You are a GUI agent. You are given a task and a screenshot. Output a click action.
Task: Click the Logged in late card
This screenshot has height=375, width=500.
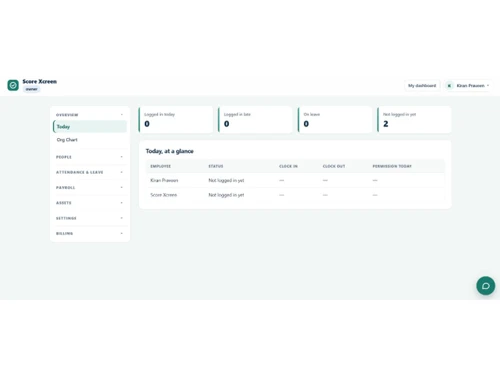click(x=255, y=120)
